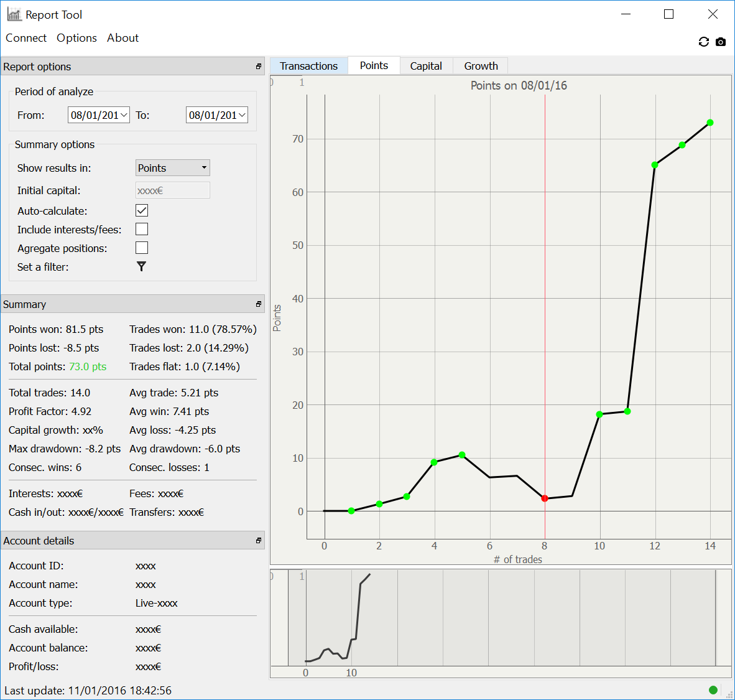Take a screenshot with the camera icon
Image resolution: width=735 pixels, height=700 pixels.
721,42
